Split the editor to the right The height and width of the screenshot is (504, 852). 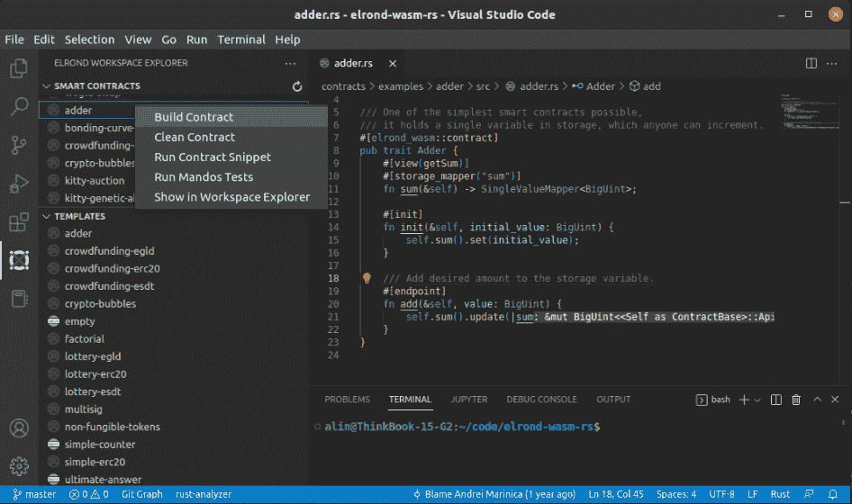tap(811, 64)
